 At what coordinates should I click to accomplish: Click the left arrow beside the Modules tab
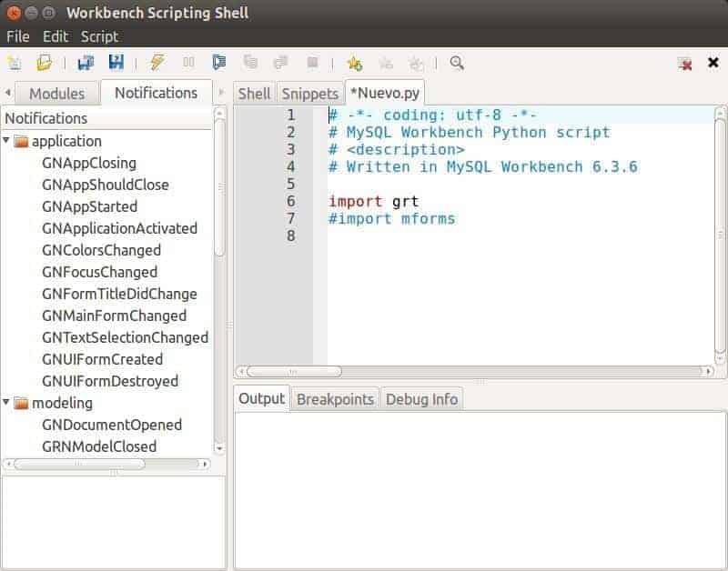click(x=8, y=93)
